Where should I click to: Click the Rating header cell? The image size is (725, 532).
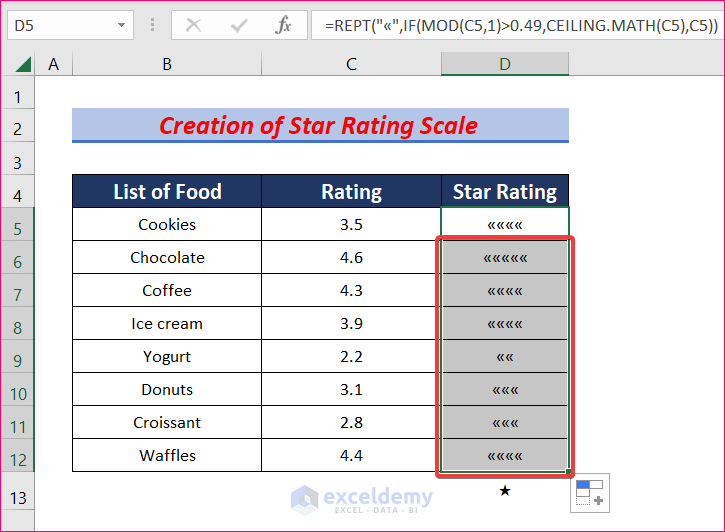(351, 191)
